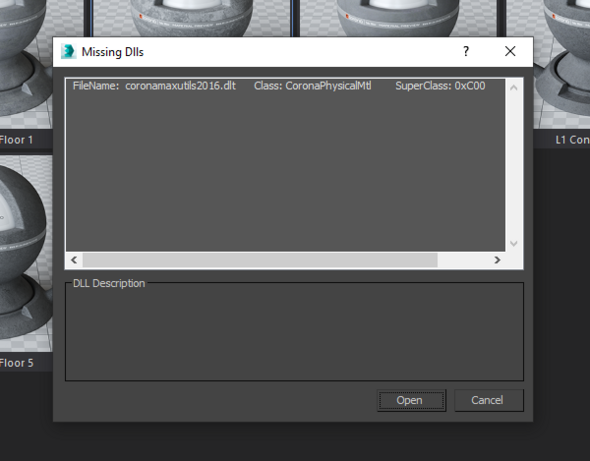Click the horizontal scrollbar thumb
590x461 pixels.
[260, 260]
